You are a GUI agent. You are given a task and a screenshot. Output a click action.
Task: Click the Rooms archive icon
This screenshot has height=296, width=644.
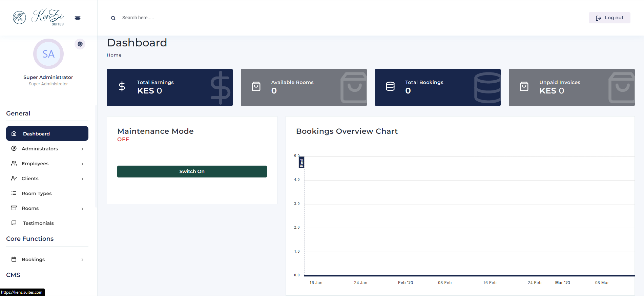coord(14,208)
